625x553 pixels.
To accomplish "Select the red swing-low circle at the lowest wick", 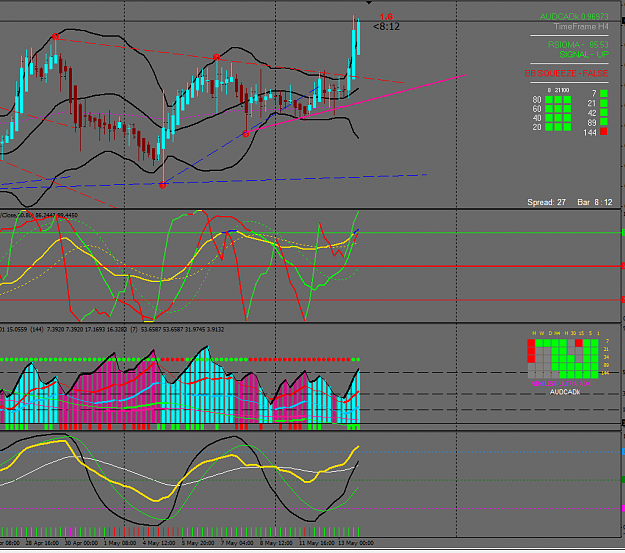I will 163,185.
